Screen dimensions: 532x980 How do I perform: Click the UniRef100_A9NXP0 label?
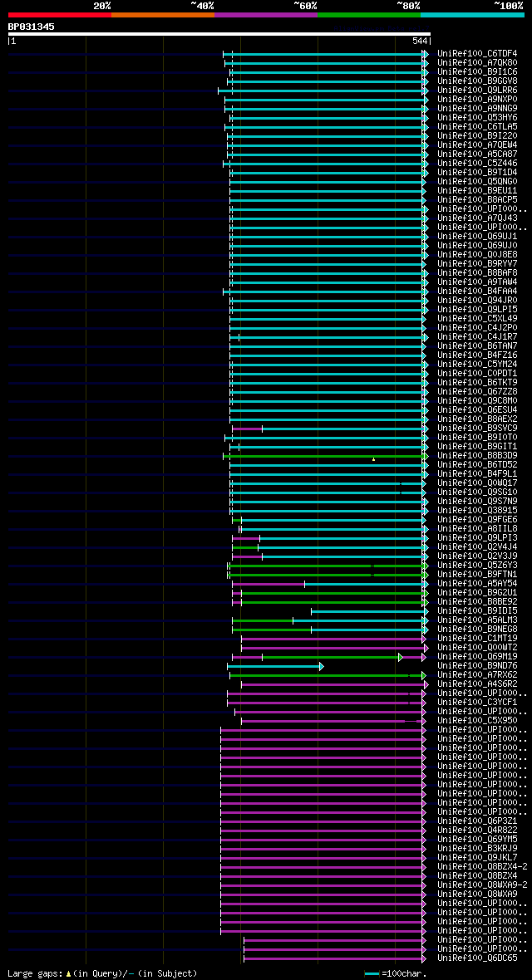click(x=477, y=100)
